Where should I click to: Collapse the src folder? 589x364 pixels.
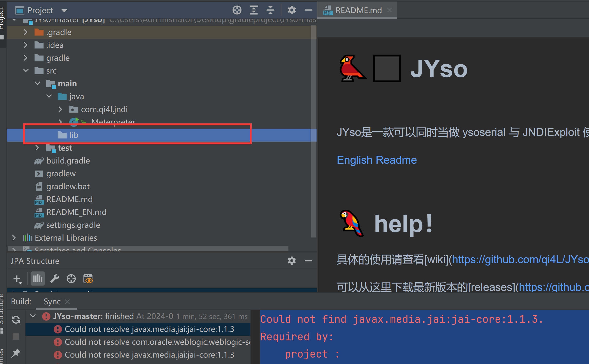click(26, 70)
